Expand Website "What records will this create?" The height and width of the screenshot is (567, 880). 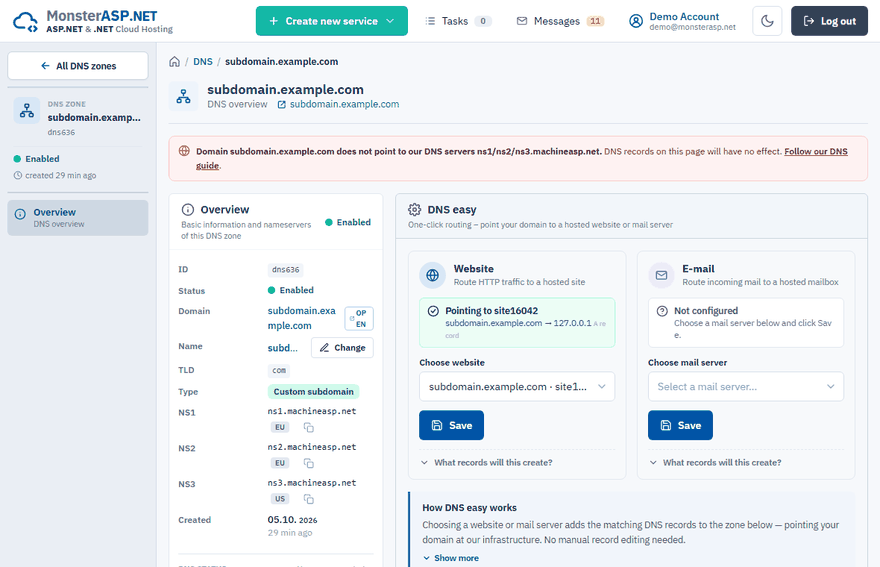[486, 463]
